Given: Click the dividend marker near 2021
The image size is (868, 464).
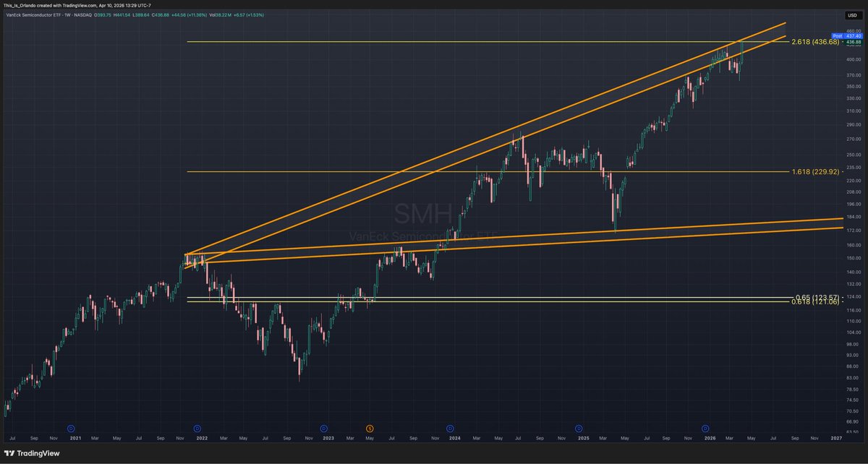Looking at the screenshot, I should tap(70, 429).
